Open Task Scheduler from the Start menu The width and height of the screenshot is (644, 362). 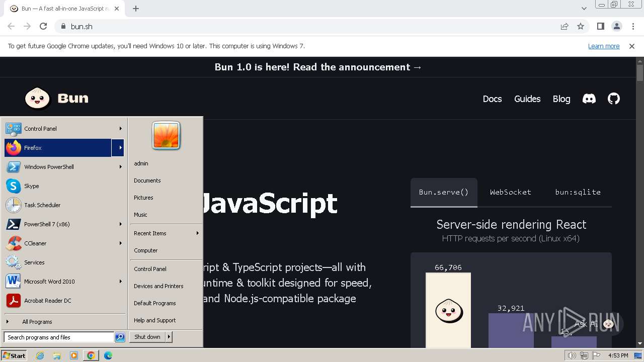click(x=64, y=205)
